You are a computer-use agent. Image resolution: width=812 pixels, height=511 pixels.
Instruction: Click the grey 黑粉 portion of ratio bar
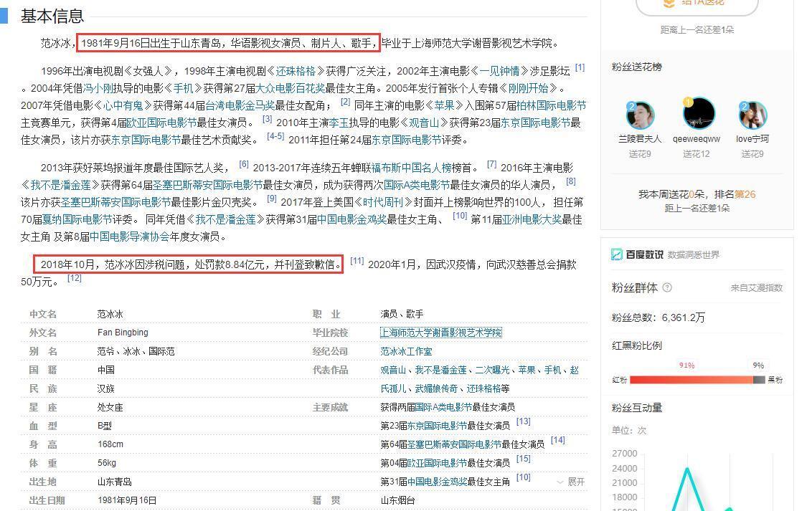pos(759,380)
